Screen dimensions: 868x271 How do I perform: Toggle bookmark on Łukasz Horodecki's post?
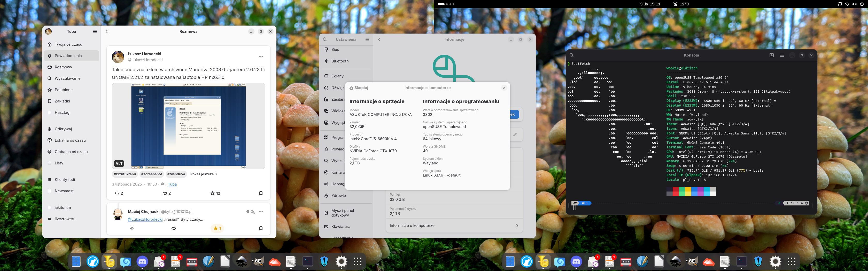(x=260, y=193)
